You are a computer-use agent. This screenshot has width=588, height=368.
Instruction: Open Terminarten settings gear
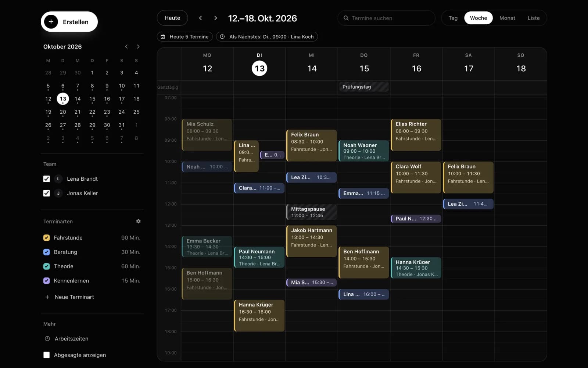(x=139, y=221)
